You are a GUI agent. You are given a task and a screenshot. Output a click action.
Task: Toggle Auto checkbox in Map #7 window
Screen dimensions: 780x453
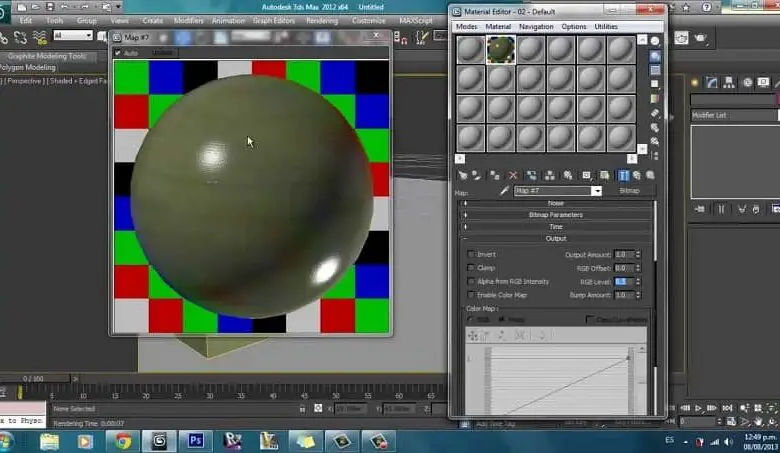(118, 53)
